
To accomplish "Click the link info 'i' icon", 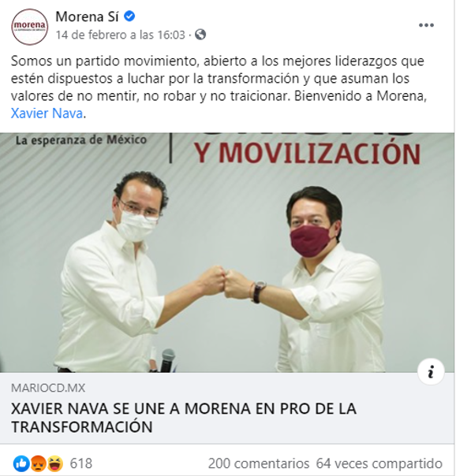I will coord(431,371).
